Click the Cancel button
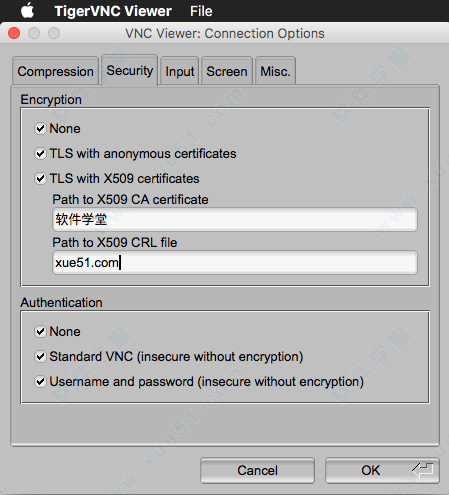This screenshot has width=449, height=495. click(257, 470)
